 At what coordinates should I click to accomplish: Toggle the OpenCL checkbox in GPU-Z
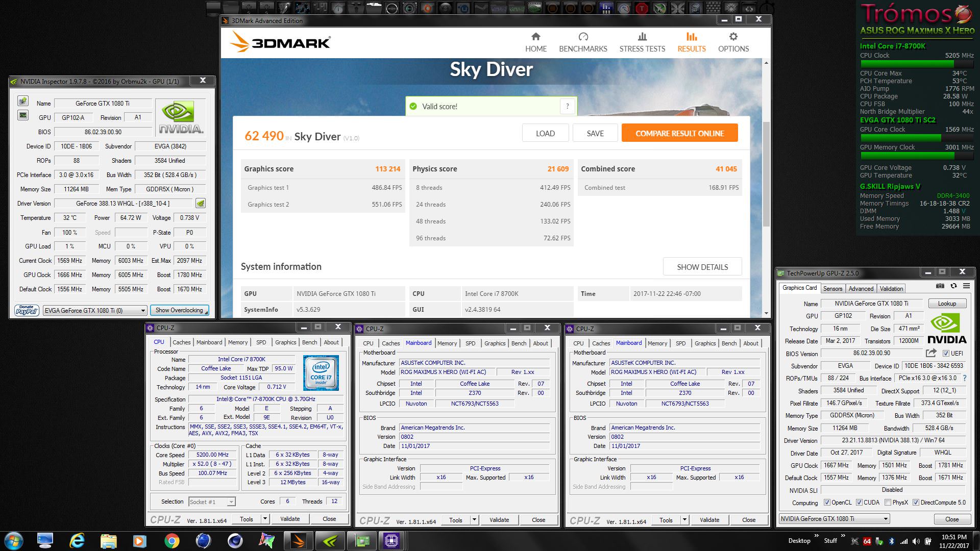[827, 503]
